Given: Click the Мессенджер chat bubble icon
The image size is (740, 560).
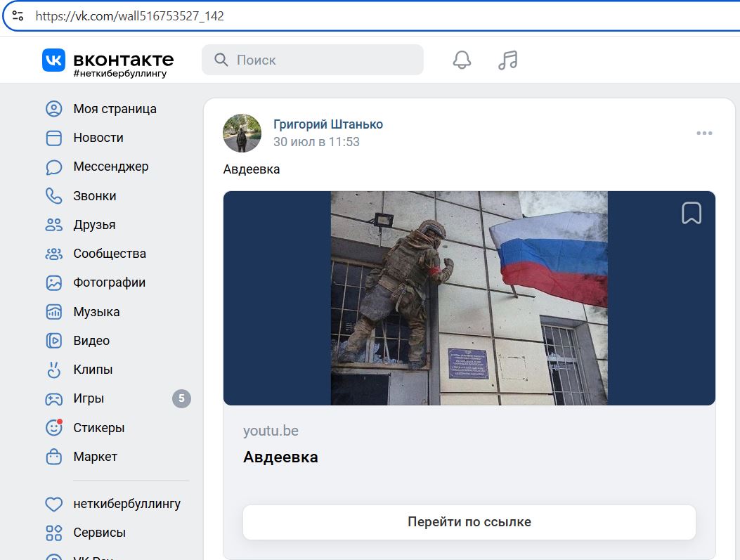Looking at the screenshot, I should [54, 167].
